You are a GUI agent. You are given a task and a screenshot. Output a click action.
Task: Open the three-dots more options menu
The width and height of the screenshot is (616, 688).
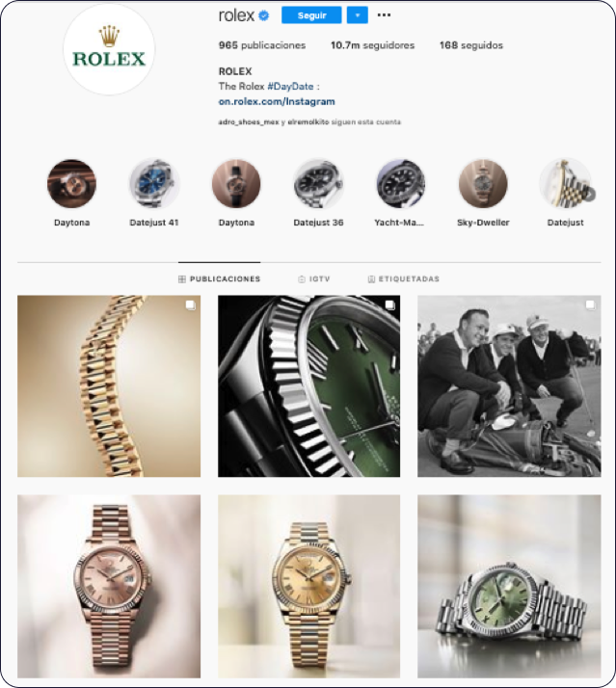coord(384,15)
